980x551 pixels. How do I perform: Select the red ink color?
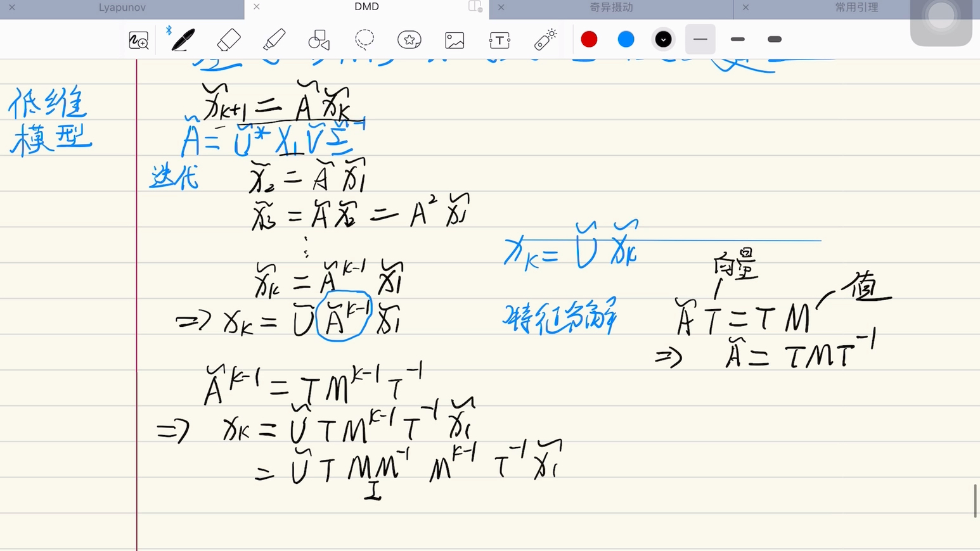589,39
